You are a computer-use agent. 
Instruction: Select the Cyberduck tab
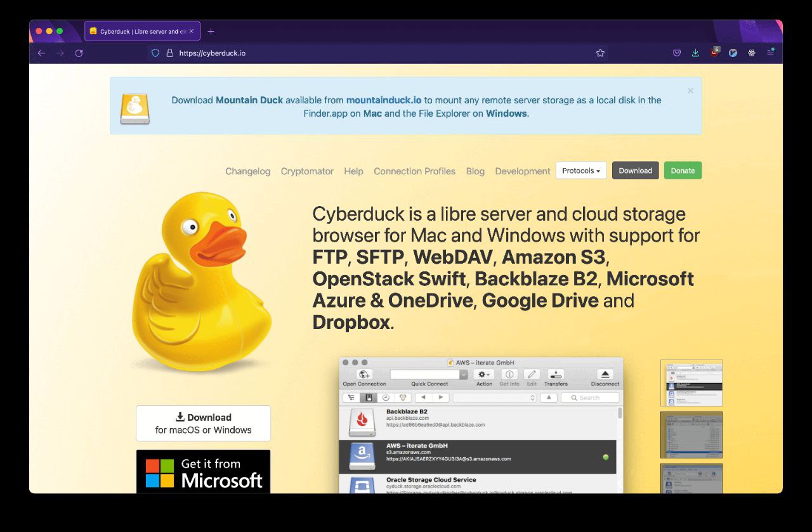pos(142,31)
